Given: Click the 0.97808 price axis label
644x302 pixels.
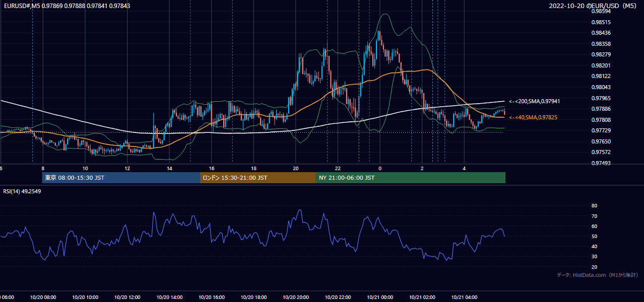Looking at the screenshot, I should 601,120.
